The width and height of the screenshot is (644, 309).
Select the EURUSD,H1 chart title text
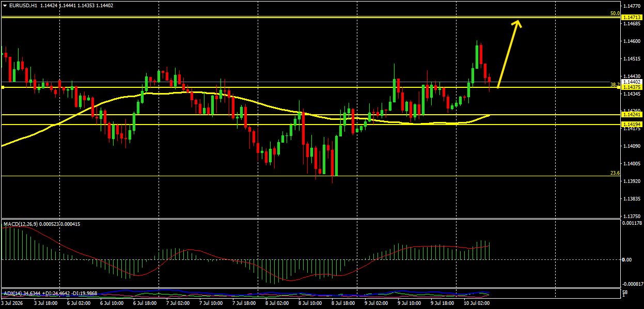(22, 5)
